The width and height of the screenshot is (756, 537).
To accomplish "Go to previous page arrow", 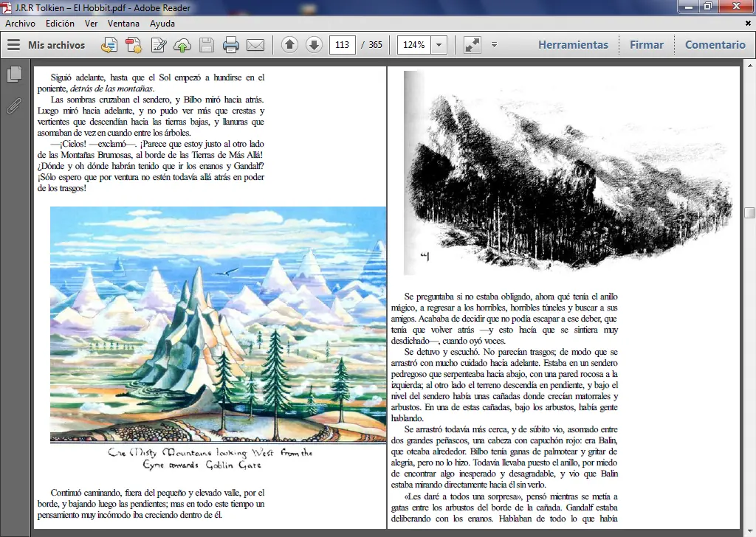I will (x=289, y=45).
